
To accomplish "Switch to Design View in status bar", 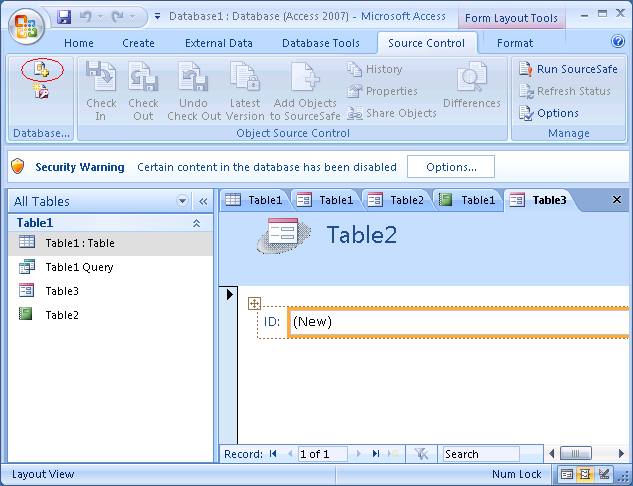I will tap(604, 474).
